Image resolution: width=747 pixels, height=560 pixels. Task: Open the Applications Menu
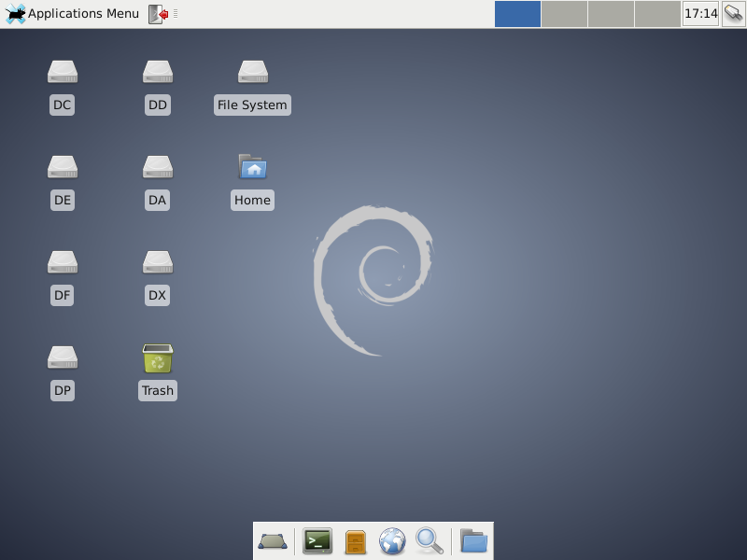tap(73, 14)
